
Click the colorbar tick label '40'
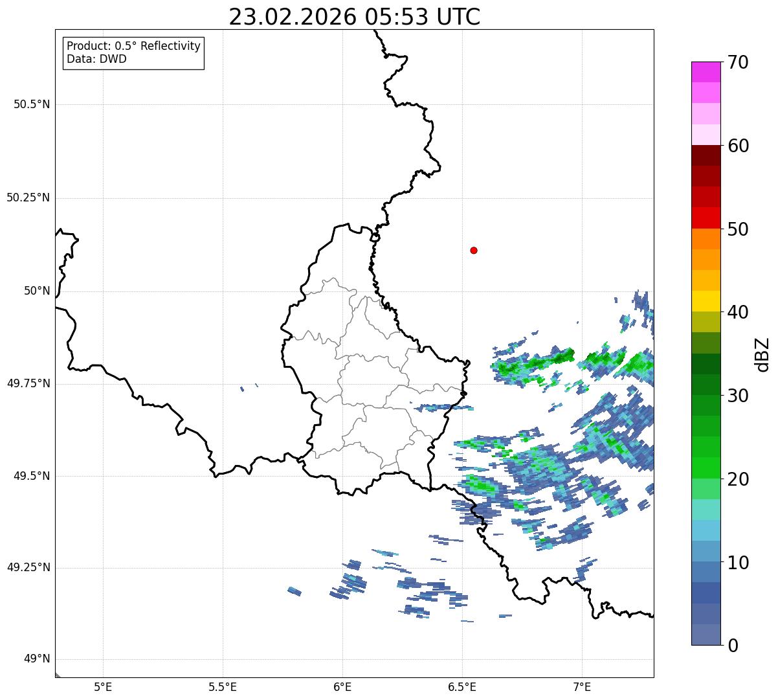coord(739,312)
